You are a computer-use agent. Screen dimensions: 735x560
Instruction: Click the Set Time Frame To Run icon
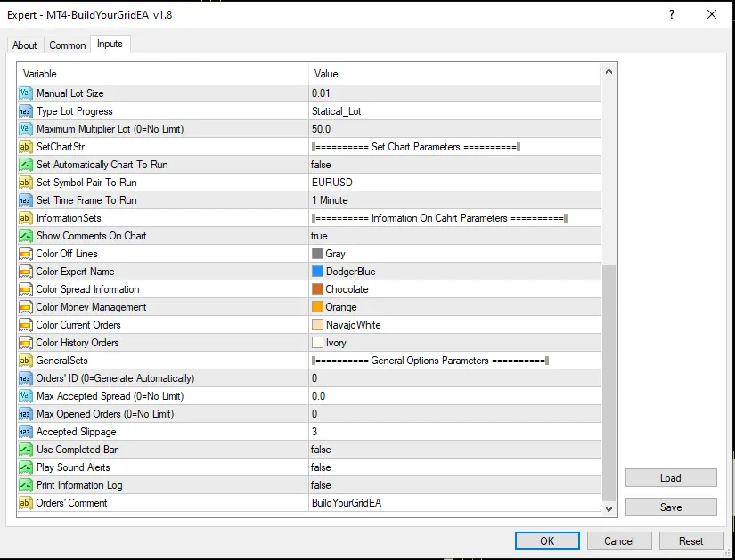coord(25,200)
